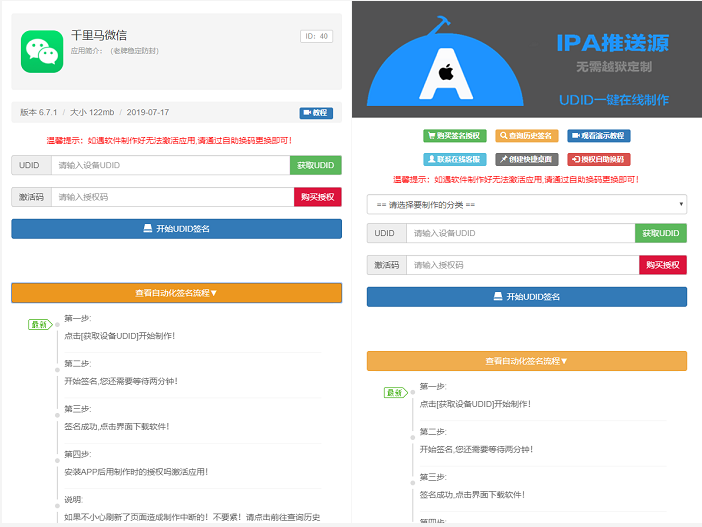The width and height of the screenshot is (702, 527).
Task: Click the version text 版本 6.7.1
Action: [39, 112]
